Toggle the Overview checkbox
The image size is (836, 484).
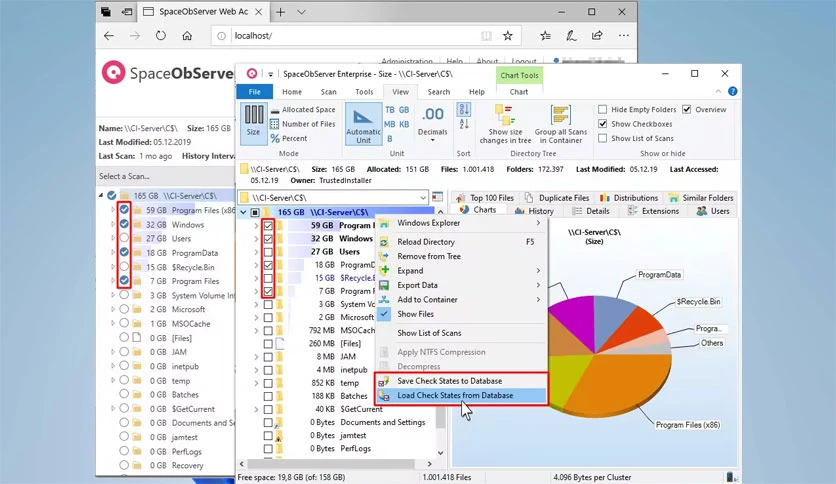(687, 109)
